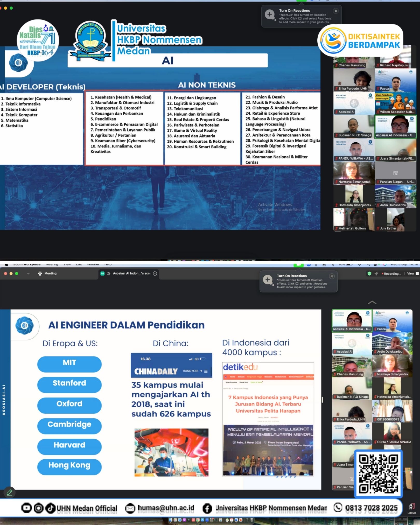Screen dimensions: 420x525
Task: Select the 081260603073 participant tile
Action: [392, 411]
